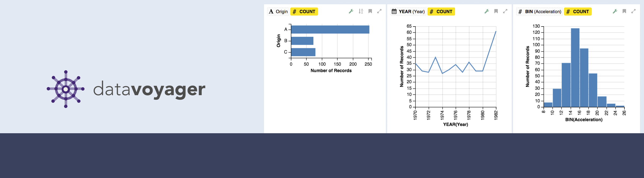Select the COUNT pill beside Origin

pyautogui.click(x=304, y=12)
